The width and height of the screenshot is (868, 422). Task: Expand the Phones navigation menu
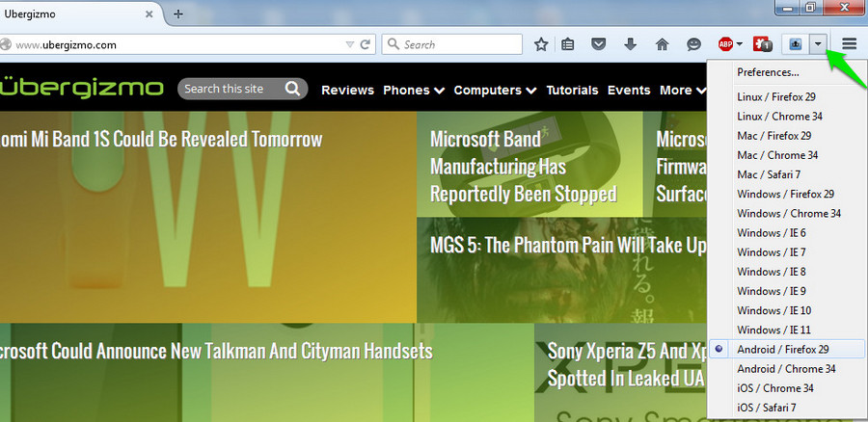coord(414,91)
